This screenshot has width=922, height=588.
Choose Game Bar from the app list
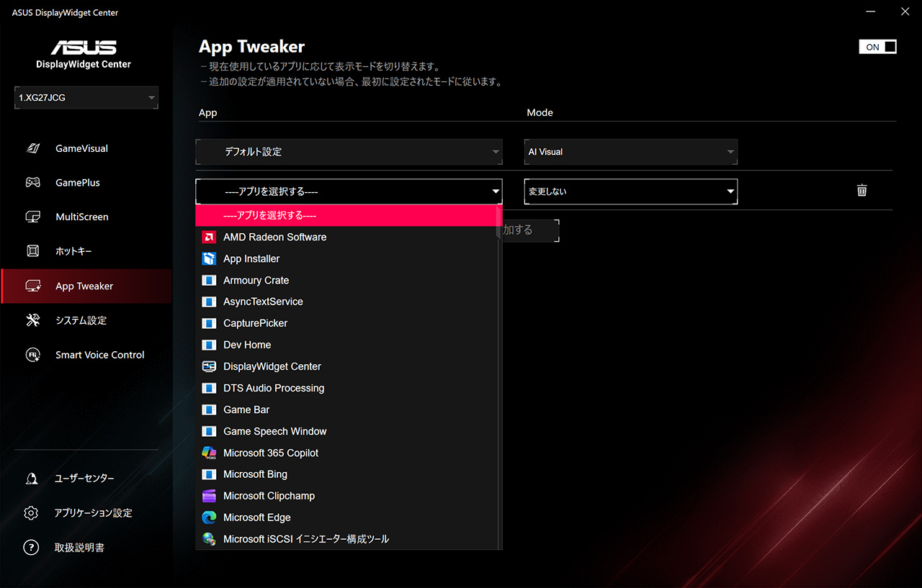[246, 410]
